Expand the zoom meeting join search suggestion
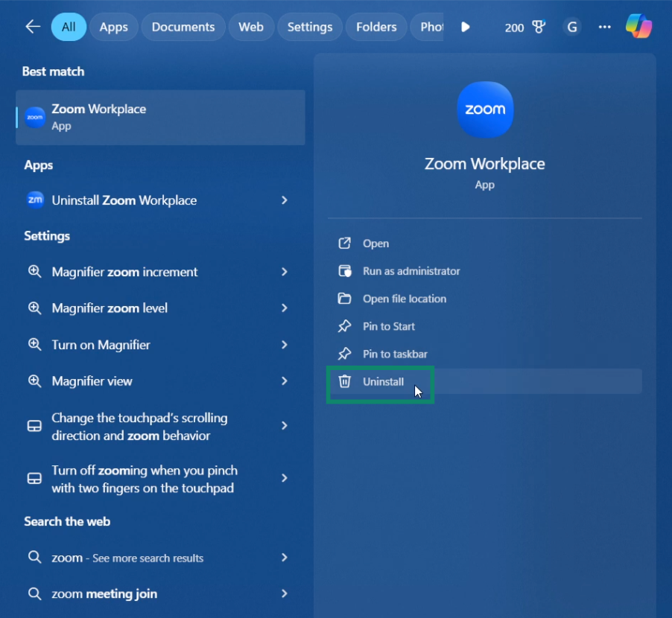The width and height of the screenshot is (672, 618). point(285,593)
